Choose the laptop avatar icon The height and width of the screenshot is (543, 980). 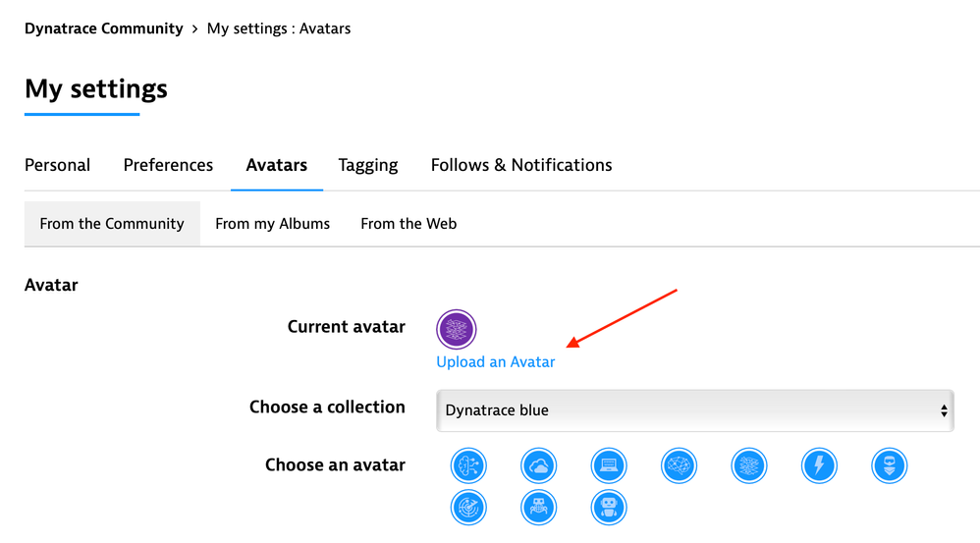(608, 465)
